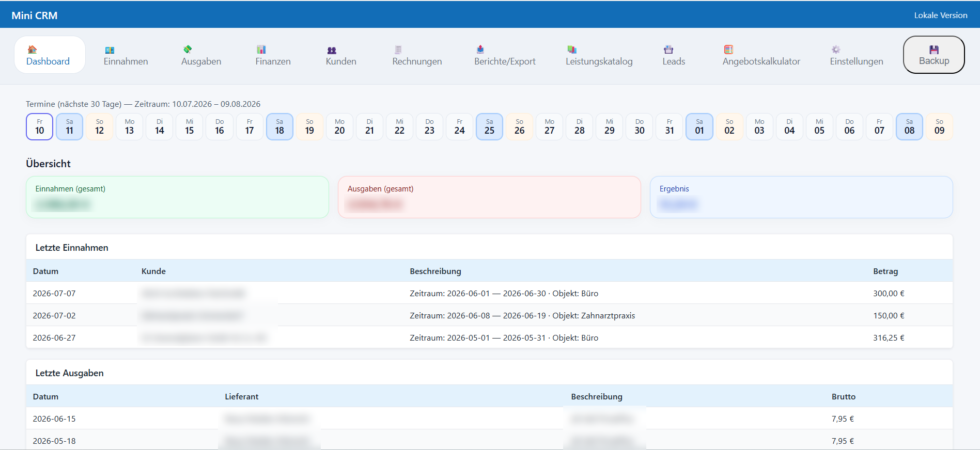Image resolution: width=980 pixels, height=450 pixels.
Task: Click the Mini CRM title
Action: pyautogui.click(x=35, y=15)
